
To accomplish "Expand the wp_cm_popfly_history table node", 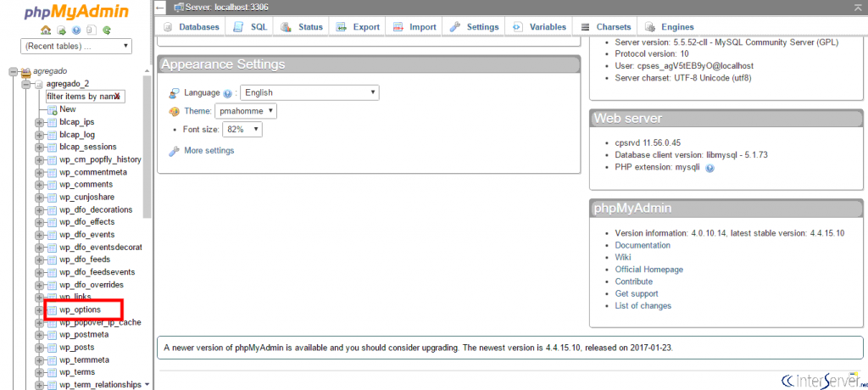I will 39,160.
